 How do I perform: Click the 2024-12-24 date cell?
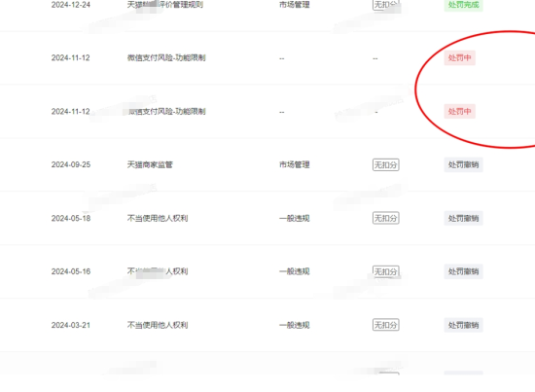click(x=71, y=5)
